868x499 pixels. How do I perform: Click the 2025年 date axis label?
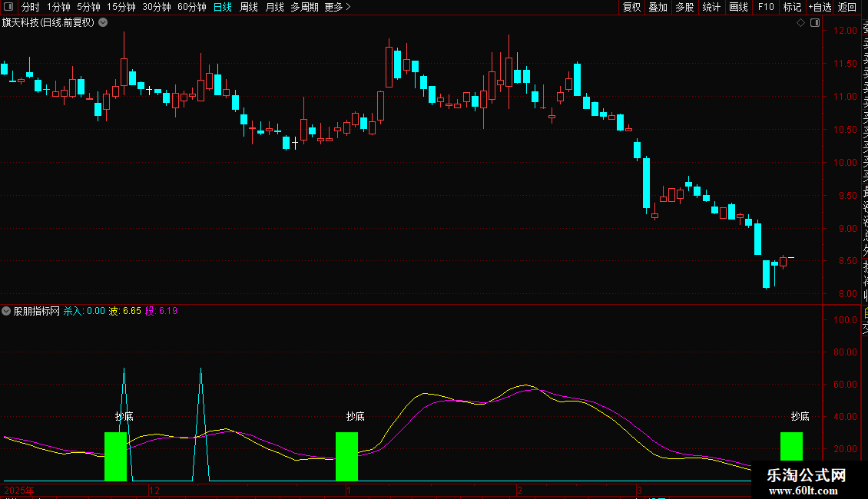point(19,490)
